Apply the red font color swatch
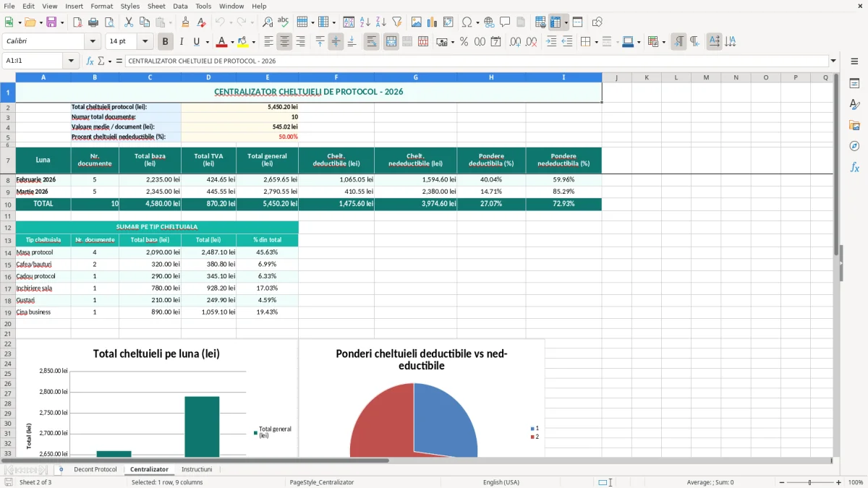 click(222, 42)
